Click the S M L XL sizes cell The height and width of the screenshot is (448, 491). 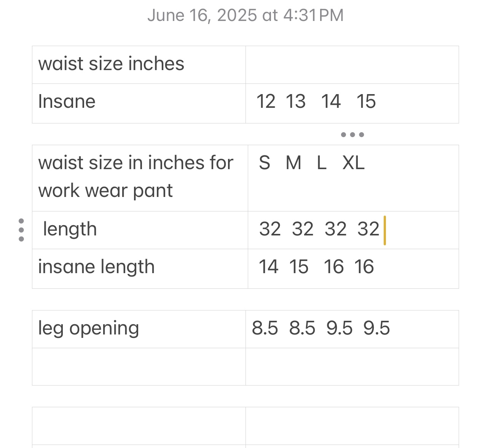pyautogui.click(x=353, y=178)
